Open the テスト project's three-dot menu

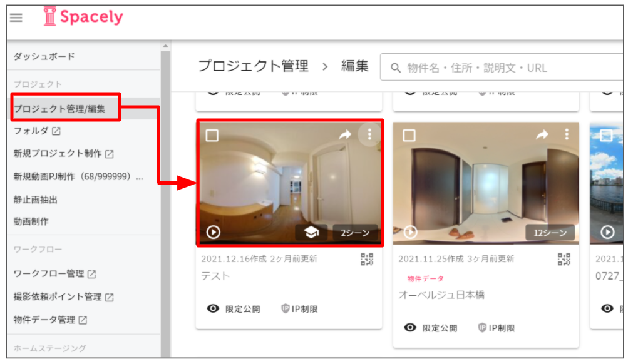pyautogui.click(x=369, y=134)
